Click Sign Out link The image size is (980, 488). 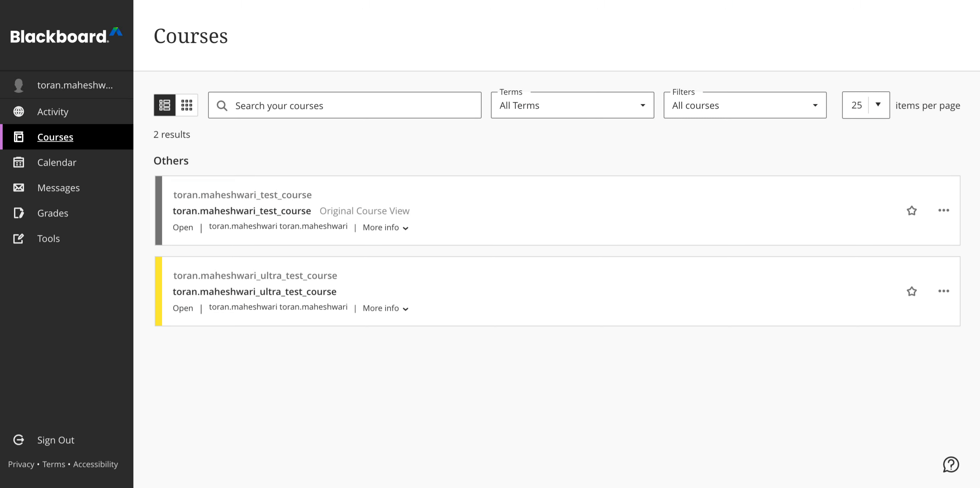[56, 440]
